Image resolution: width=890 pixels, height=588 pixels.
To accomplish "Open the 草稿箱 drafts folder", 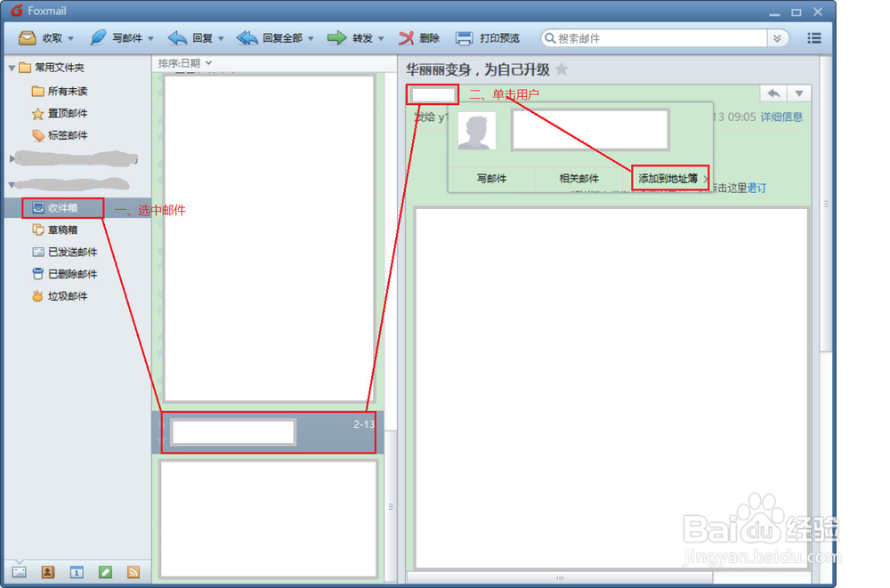I will point(55,230).
